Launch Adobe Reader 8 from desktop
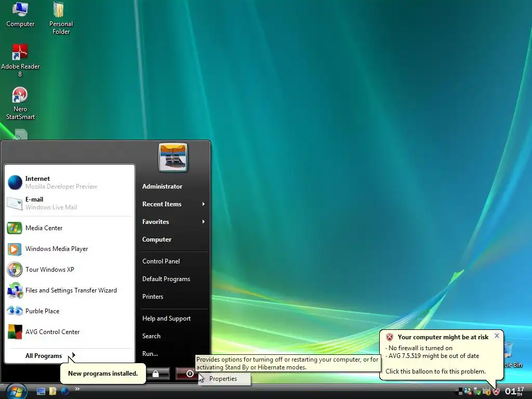 [20, 61]
